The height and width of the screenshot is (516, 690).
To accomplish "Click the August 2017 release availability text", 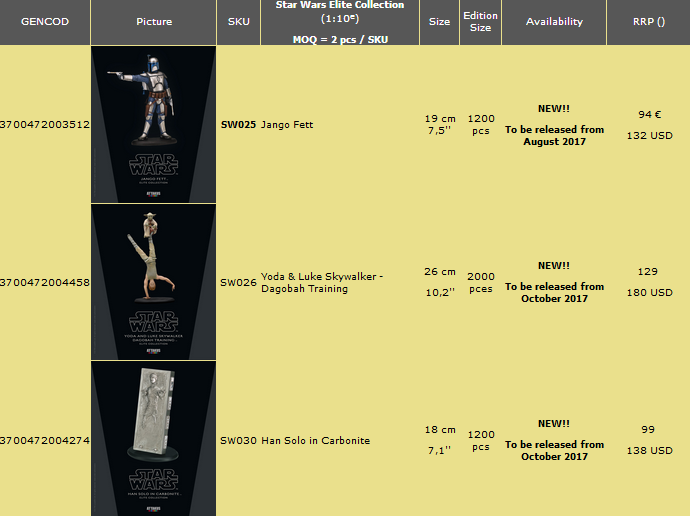I will point(554,135).
